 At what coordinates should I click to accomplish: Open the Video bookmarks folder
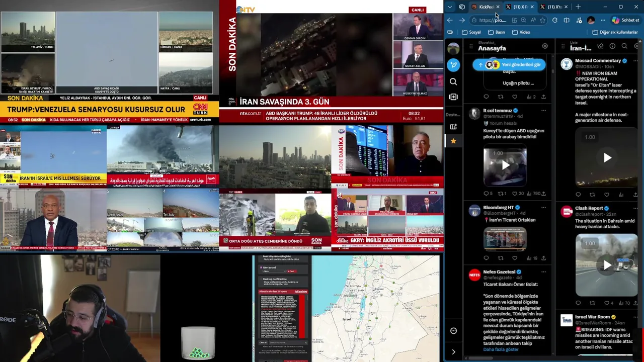coord(521,32)
